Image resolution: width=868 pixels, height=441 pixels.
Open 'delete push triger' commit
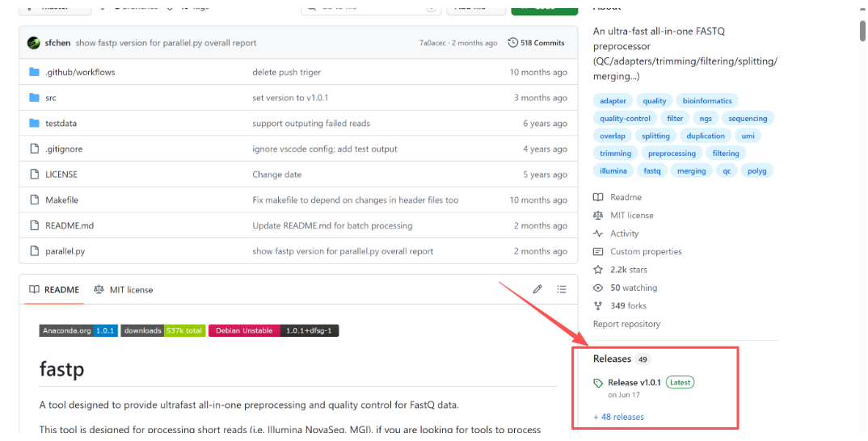(x=287, y=72)
